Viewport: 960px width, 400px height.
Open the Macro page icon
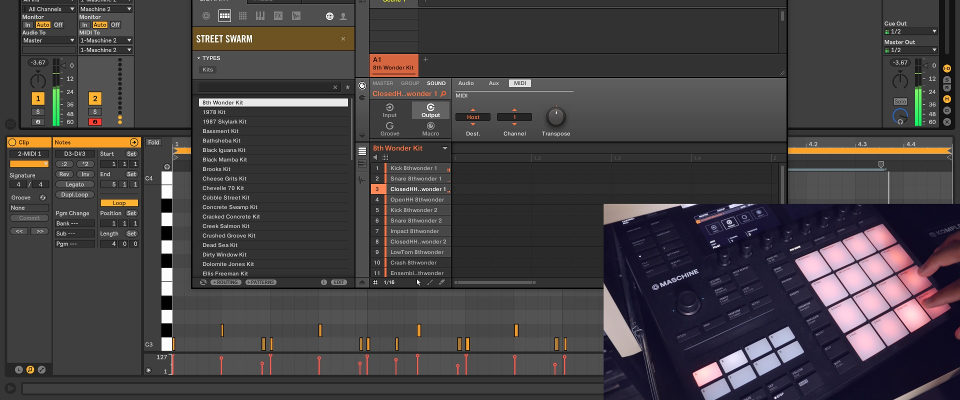click(x=431, y=128)
